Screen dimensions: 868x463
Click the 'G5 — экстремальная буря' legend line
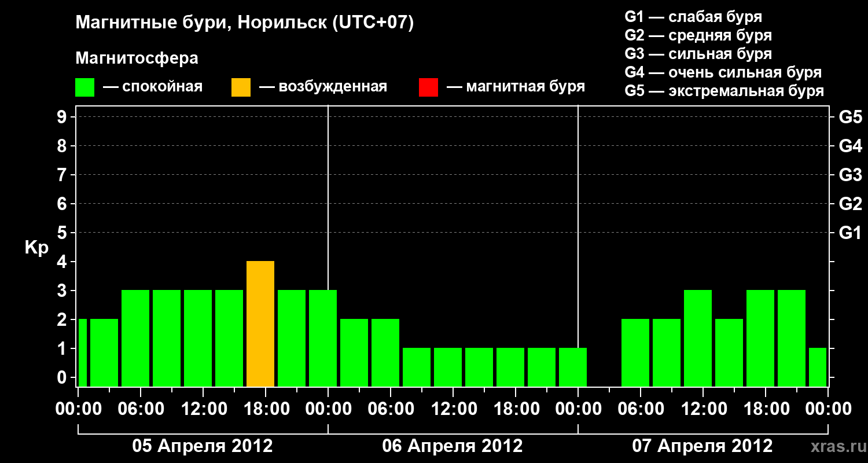724,91
